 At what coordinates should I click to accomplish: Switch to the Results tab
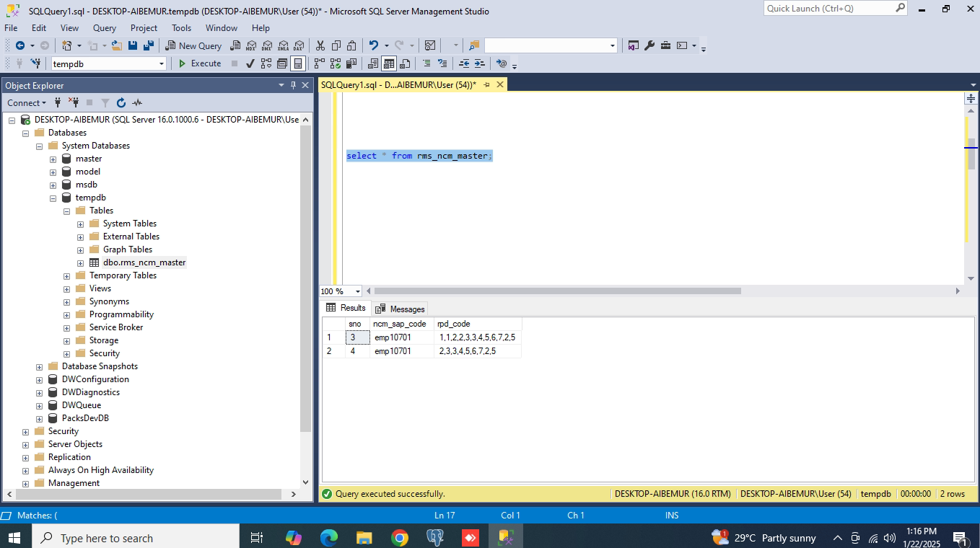click(x=346, y=308)
